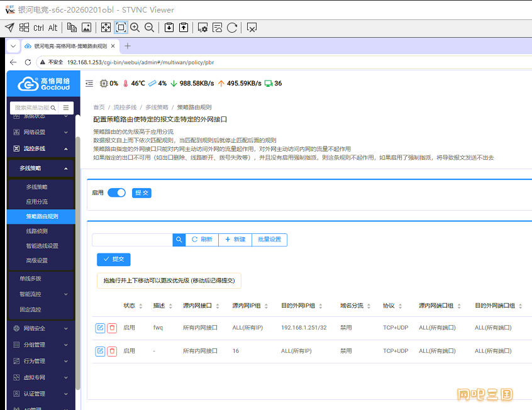The width and height of the screenshot is (532, 410).
Task: Expand the 行为管理 menu
Action: click(41, 361)
